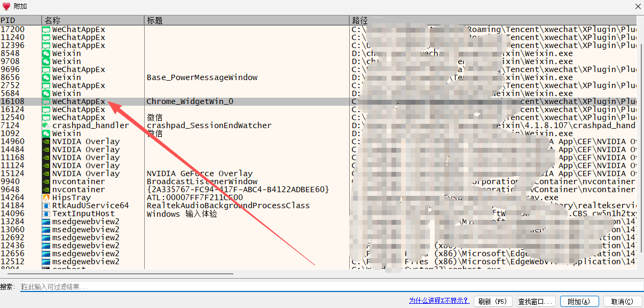The height and width of the screenshot is (308, 644).
Task: Click the msedgewebview2 icon in row PID 12692
Action: click(46, 238)
